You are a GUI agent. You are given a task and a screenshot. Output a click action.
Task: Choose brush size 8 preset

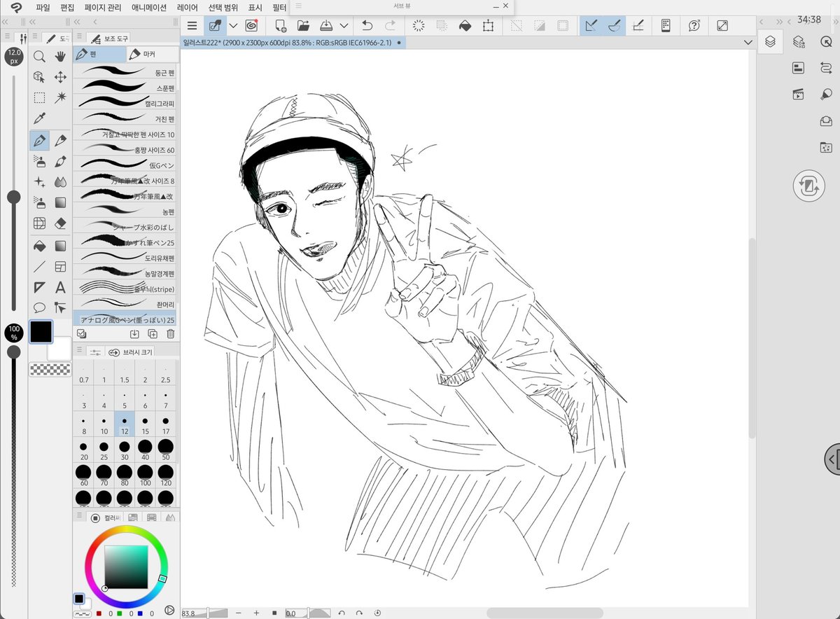84,424
